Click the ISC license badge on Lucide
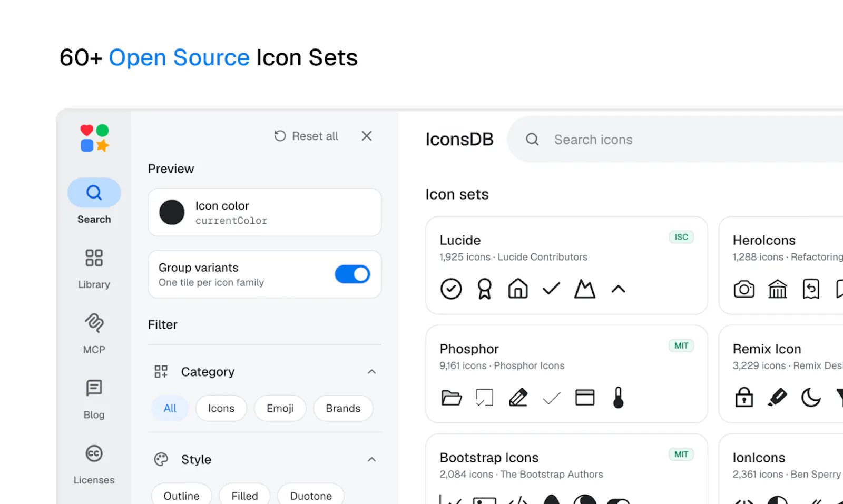This screenshot has height=504, width=843. (681, 237)
